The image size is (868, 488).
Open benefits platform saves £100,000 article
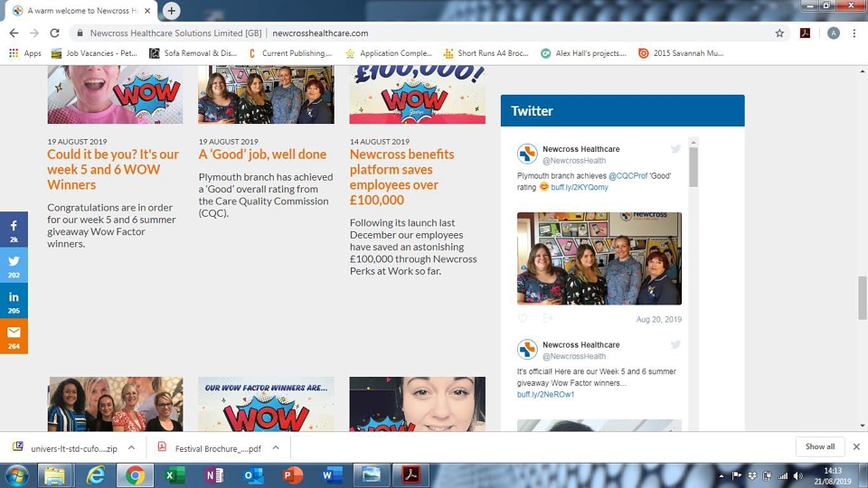[402, 177]
